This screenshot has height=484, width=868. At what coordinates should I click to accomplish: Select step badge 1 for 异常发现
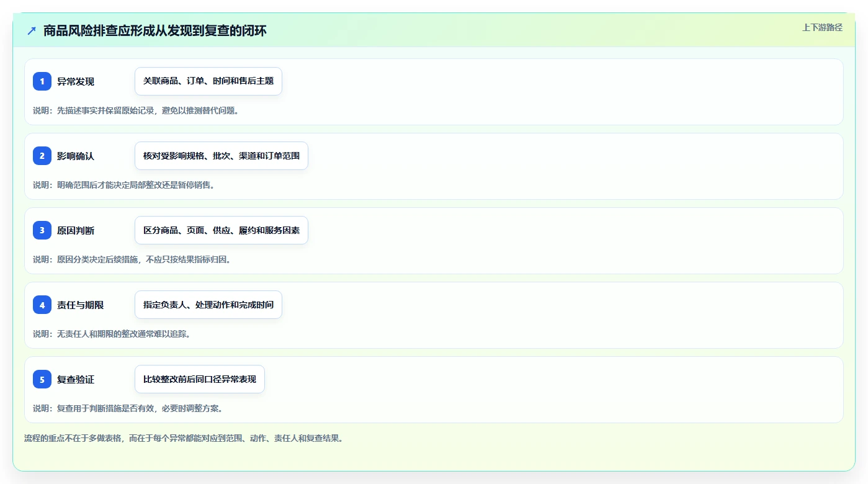(x=42, y=81)
